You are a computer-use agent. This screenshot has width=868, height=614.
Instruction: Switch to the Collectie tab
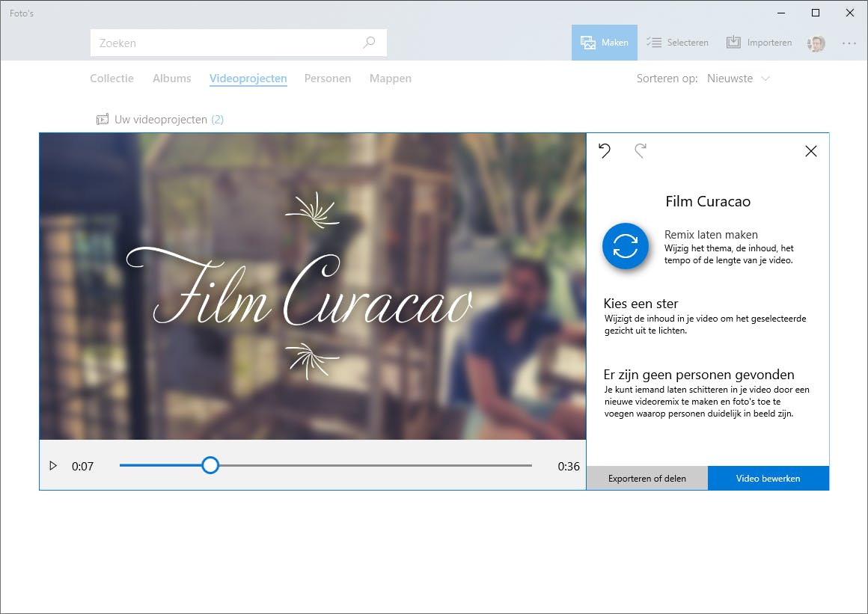(111, 79)
